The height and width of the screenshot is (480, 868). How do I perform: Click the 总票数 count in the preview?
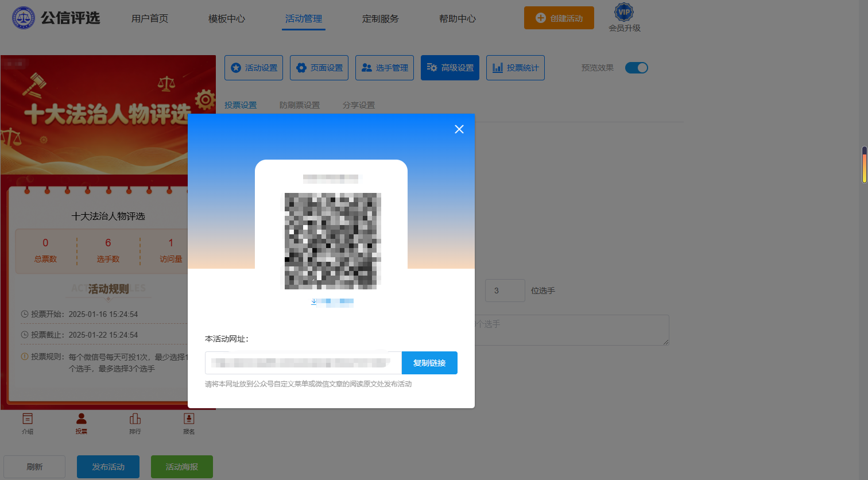46,250
